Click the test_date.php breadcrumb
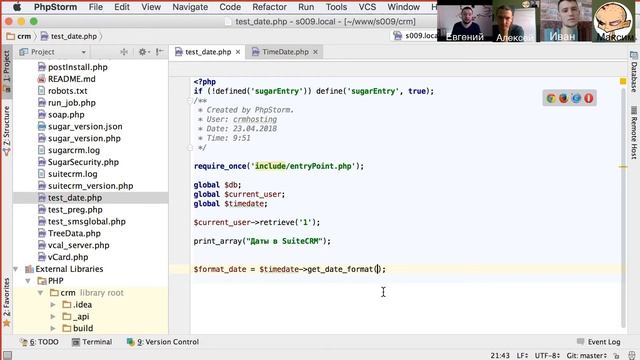The width and height of the screenshot is (640, 360). [69, 36]
